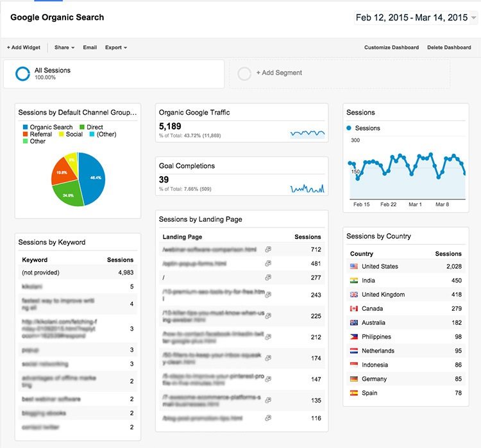Click the Referral legend swatch

pos(26,134)
